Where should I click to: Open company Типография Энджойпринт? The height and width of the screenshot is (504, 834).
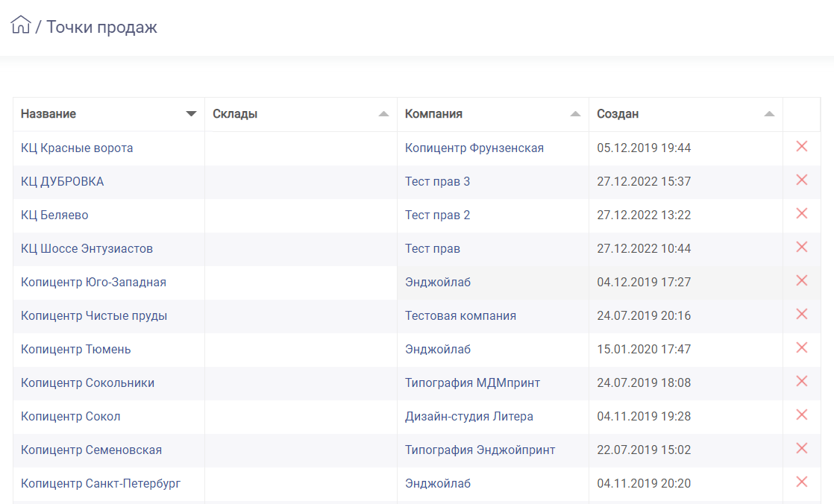click(x=480, y=450)
